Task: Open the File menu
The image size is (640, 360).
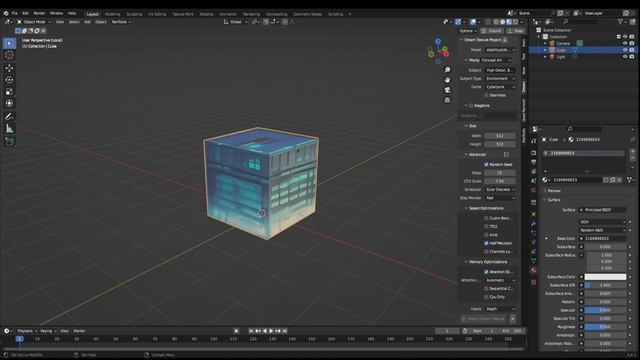Action: (x=15, y=13)
